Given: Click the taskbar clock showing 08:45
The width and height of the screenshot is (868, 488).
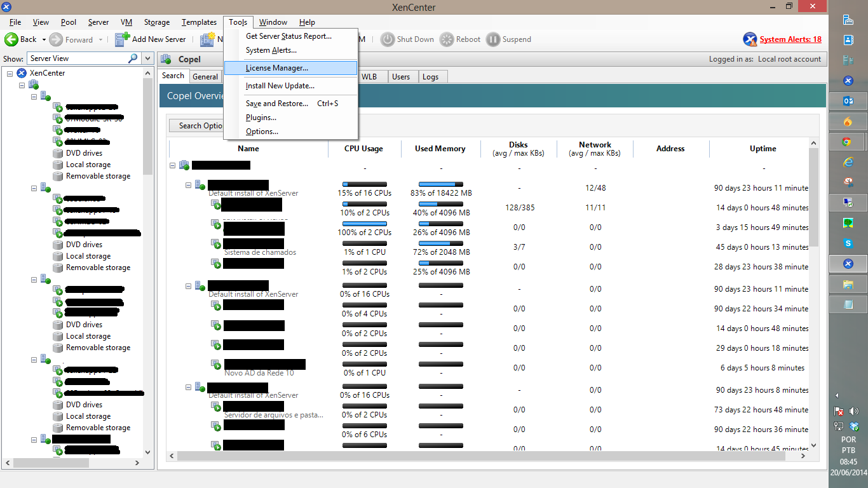Looking at the screenshot, I should pyautogui.click(x=848, y=462).
